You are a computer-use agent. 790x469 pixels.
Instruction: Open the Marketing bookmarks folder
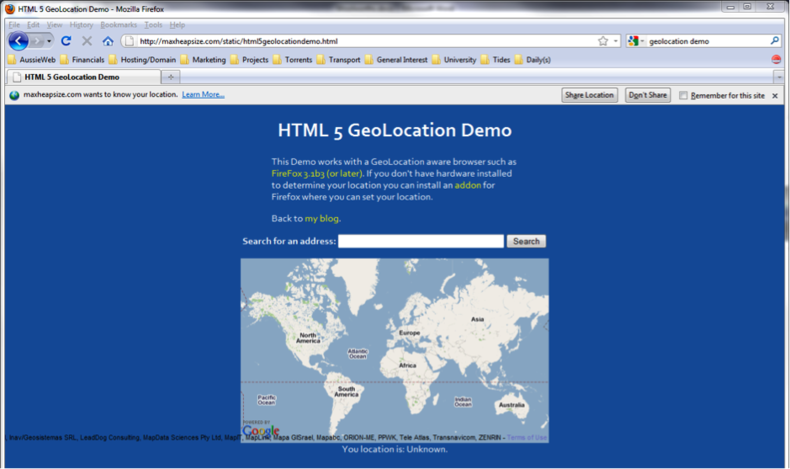click(204, 59)
